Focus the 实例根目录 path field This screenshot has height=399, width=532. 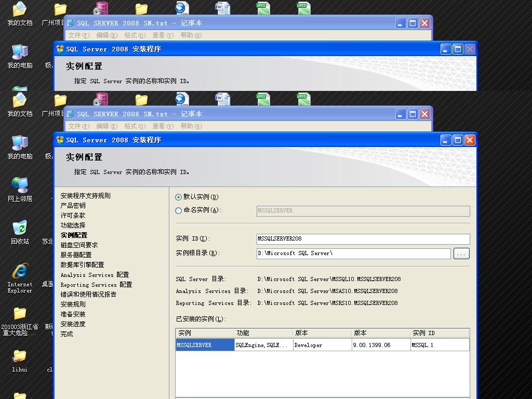click(x=353, y=254)
